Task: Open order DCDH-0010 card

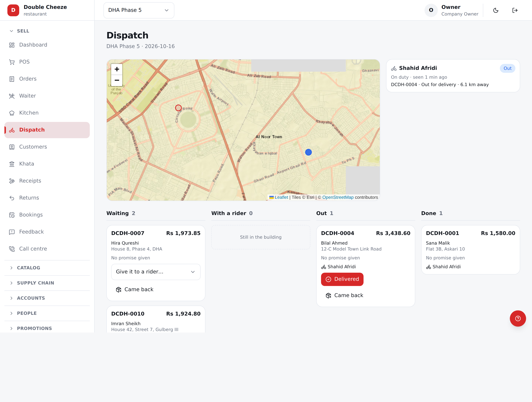Action: tap(156, 319)
